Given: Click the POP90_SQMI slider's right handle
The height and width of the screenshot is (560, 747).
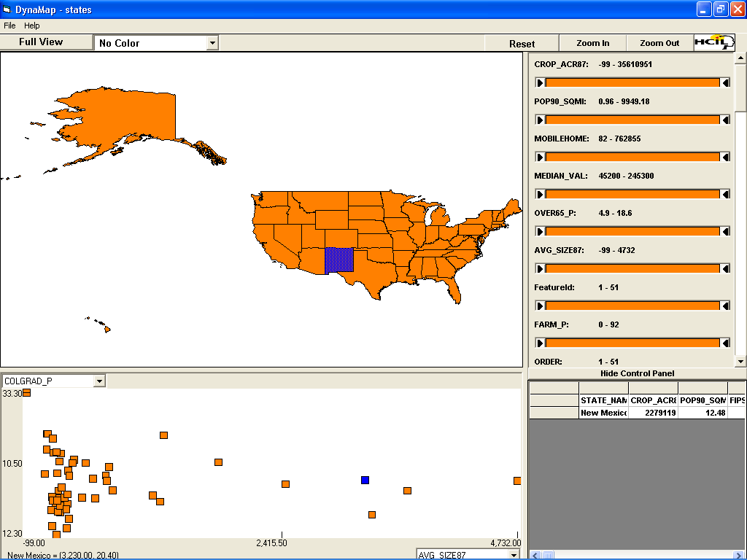Looking at the screenshot, I should tap(726, 120).
